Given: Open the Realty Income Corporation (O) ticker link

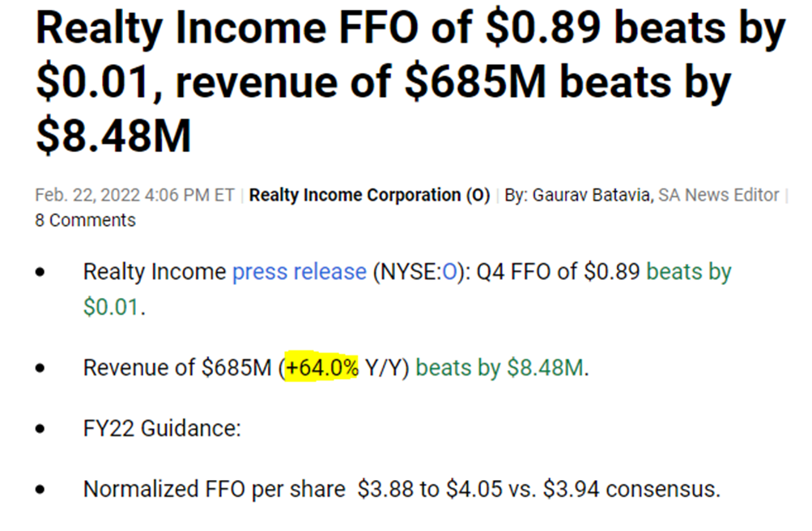Looking at the screenshot, I should (x=369, y=196).
